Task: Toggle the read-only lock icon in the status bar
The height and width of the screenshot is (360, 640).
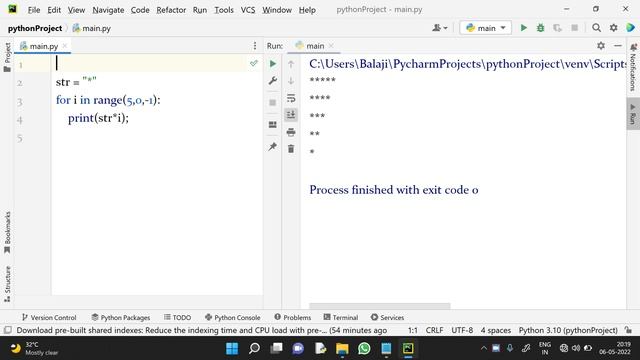Action: click(629, 330)
